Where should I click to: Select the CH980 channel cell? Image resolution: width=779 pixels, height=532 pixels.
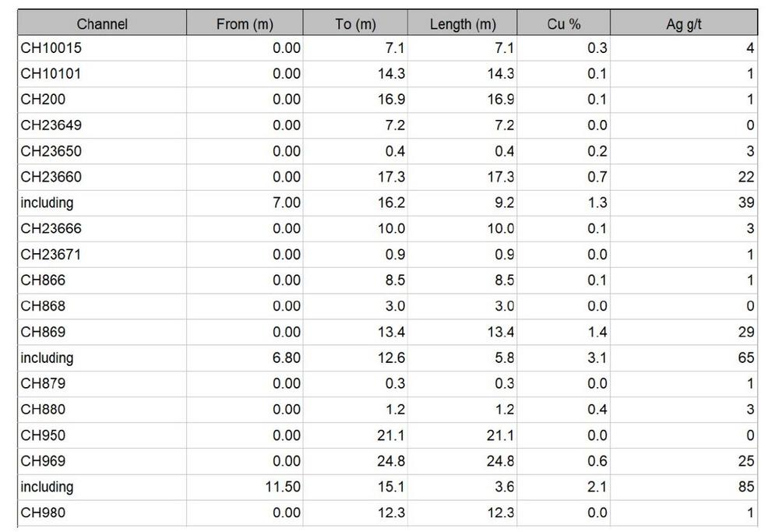point(102,513)
